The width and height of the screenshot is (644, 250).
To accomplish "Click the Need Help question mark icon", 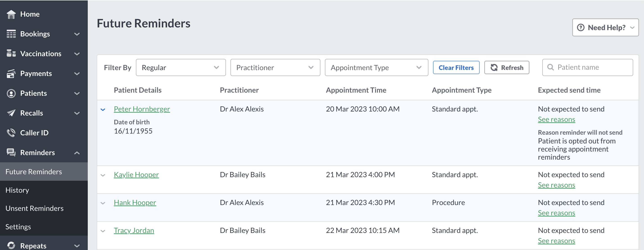I will pyautogui.click(x=581, y=27).
